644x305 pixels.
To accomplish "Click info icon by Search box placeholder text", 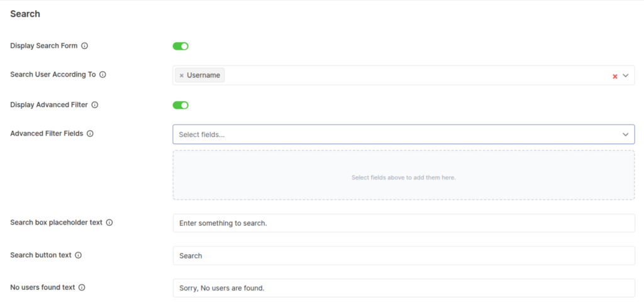I will click(x=109, y=223).
